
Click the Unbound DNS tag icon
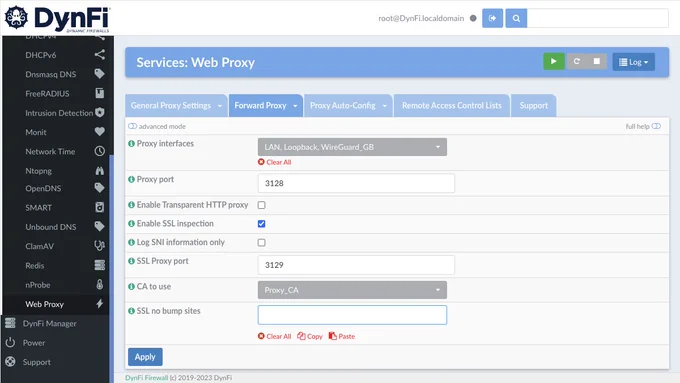[99, 226]
